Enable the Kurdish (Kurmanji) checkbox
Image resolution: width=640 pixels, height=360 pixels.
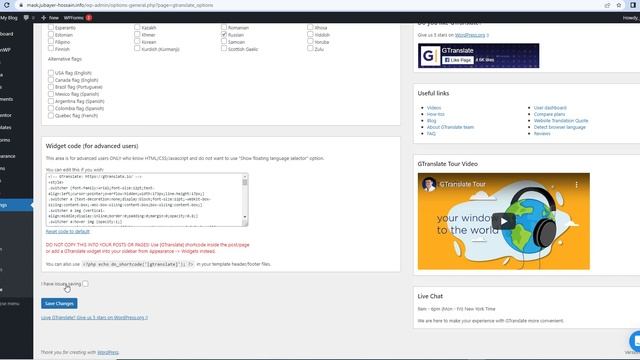pyautogui.click(x=137, y=48)
